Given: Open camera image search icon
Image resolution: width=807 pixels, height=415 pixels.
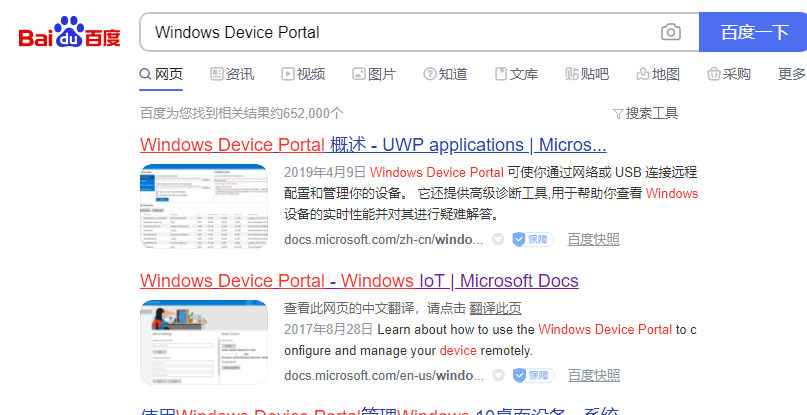Looking at the screenshot, I should pyautogui.click(x=671, y=32).
